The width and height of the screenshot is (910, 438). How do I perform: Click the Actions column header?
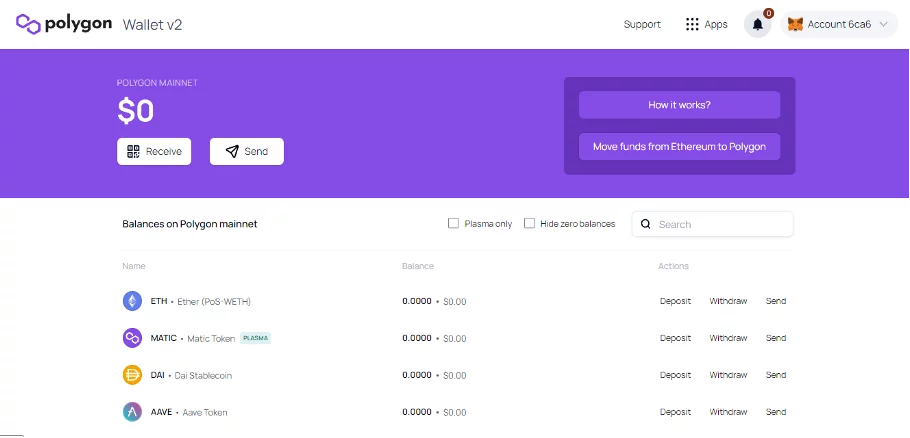tap(673, 266)
